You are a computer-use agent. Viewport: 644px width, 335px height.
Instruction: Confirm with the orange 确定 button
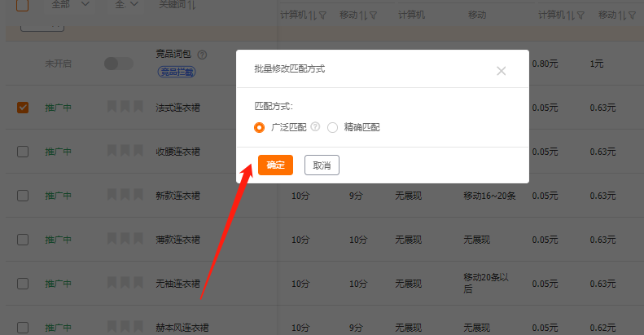275,165
